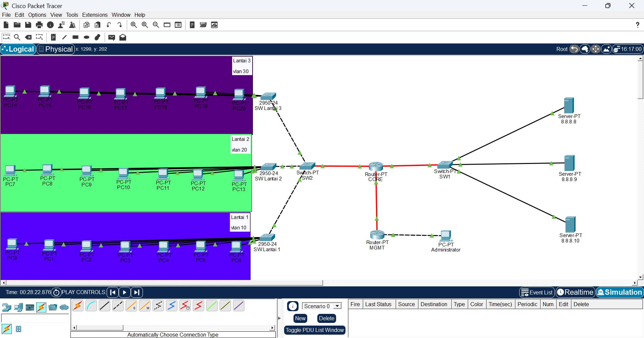
Task: Choose the End Devices category
Action: pos(18,307)
